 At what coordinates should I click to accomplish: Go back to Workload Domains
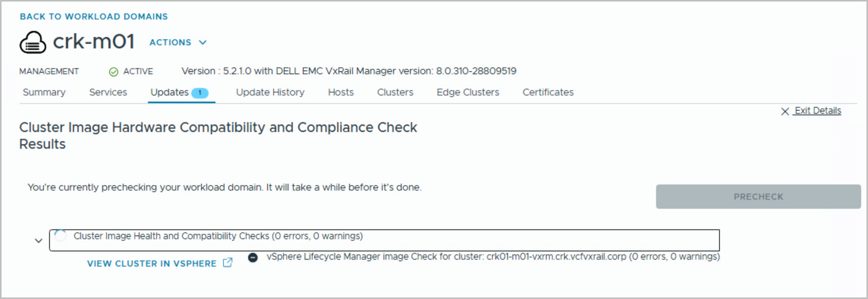pos(94,17)
